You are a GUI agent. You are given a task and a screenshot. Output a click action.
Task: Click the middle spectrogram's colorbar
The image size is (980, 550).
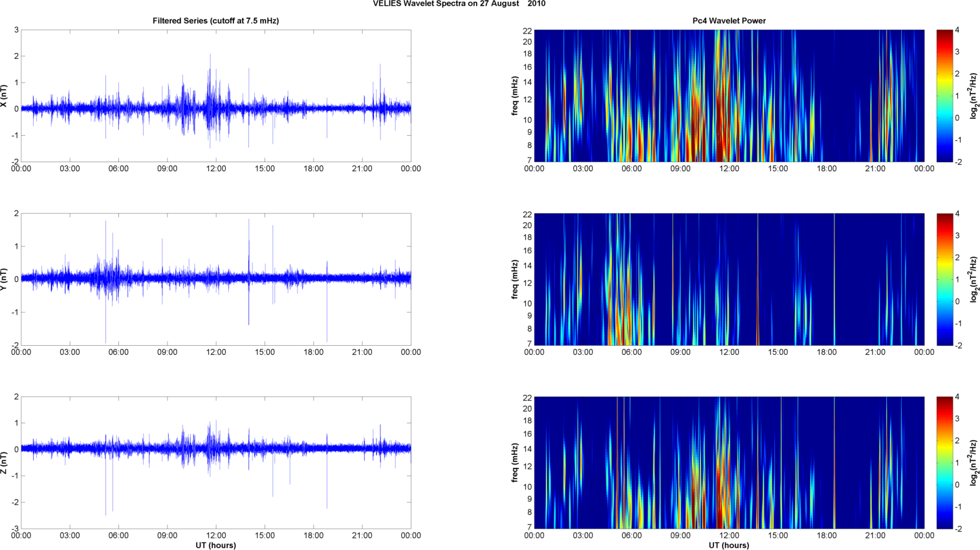(x=944, y=279)
